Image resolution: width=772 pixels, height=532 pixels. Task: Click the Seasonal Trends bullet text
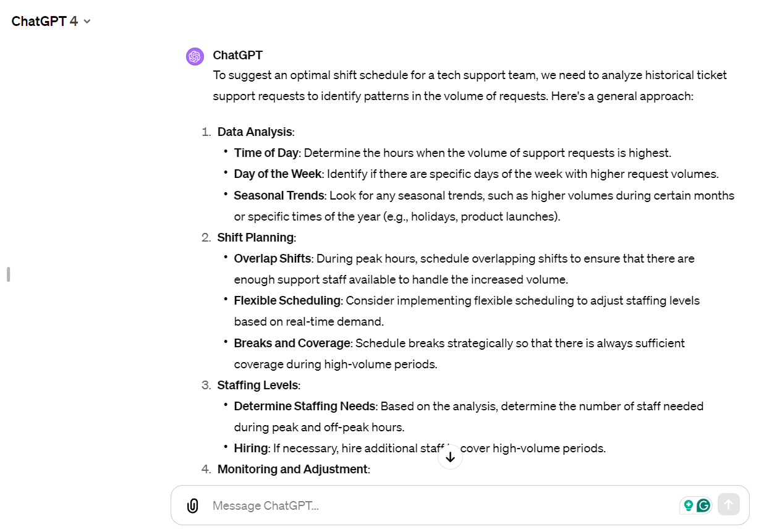pyautogui.click(x=279, y=195)
